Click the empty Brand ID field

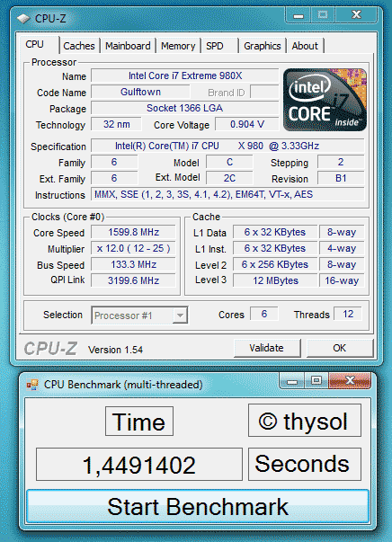coord(264,92)
